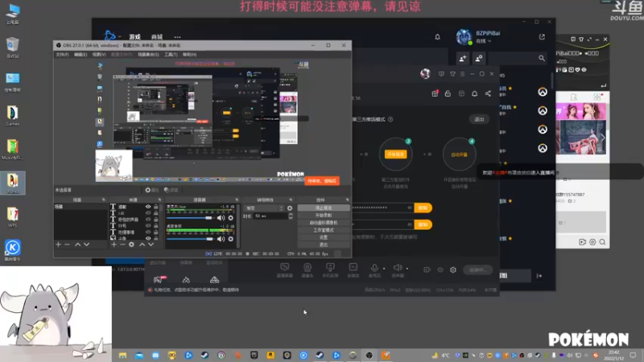644x362 pixels.
Task: Click the unlock padlock icon in Douyu header
Action: tap(448, 93)
